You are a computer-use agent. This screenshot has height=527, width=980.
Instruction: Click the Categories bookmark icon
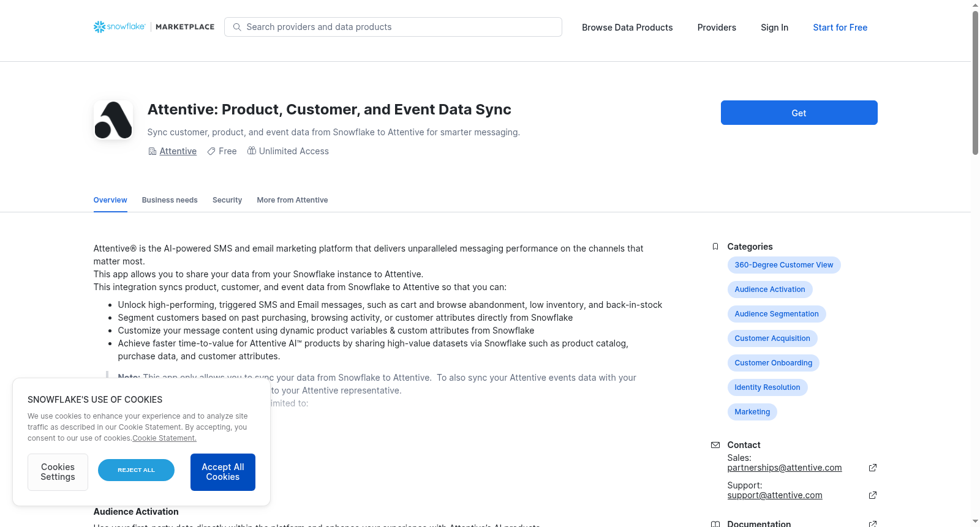pyautogui.click(x=715, y=247)
